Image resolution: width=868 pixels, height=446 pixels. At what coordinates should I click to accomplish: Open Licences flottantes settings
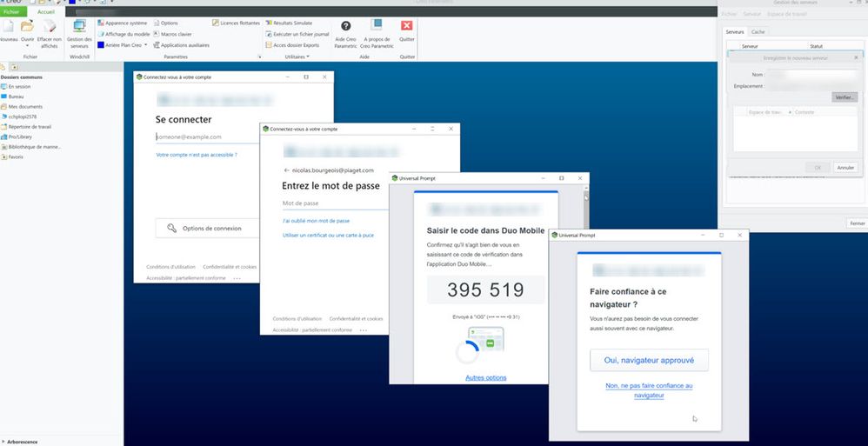pyautogui.click(x=235, y=23)
